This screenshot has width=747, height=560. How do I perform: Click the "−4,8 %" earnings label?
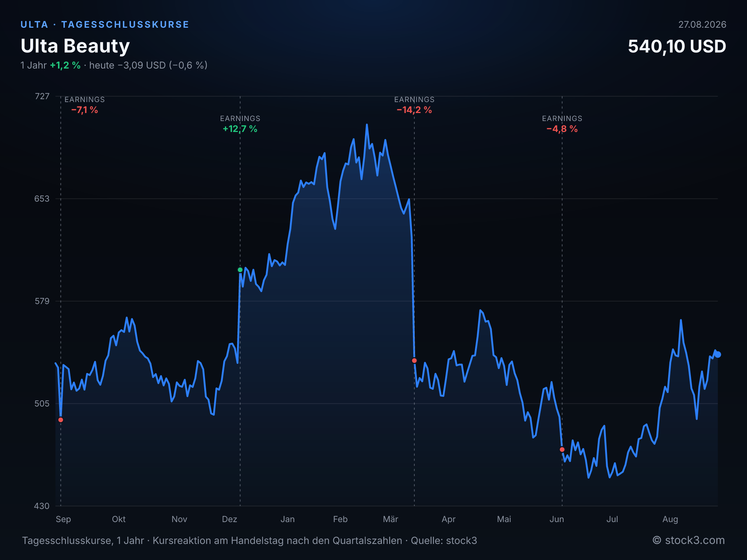(562, 129)
